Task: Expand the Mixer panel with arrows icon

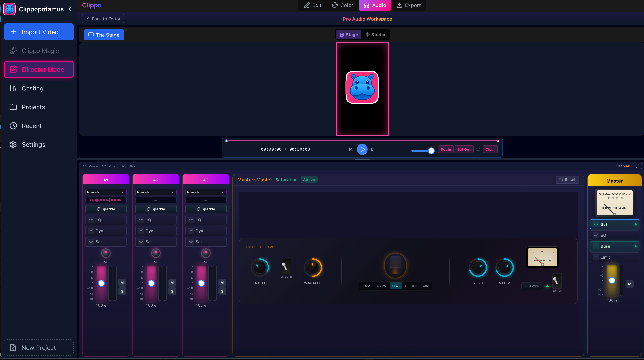Action: (x=637, y=166)
